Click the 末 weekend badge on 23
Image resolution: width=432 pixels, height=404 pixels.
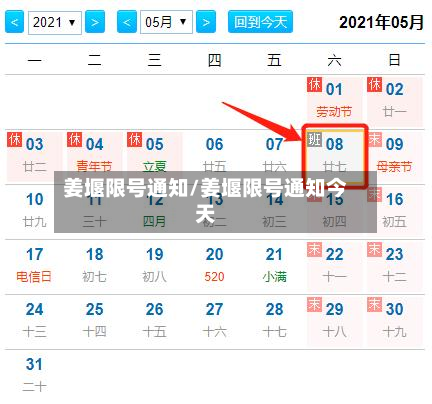[374, 249]
